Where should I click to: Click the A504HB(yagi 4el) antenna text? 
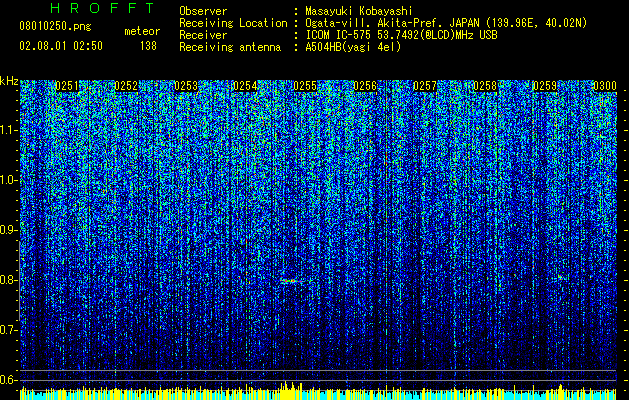pos(353,47)
